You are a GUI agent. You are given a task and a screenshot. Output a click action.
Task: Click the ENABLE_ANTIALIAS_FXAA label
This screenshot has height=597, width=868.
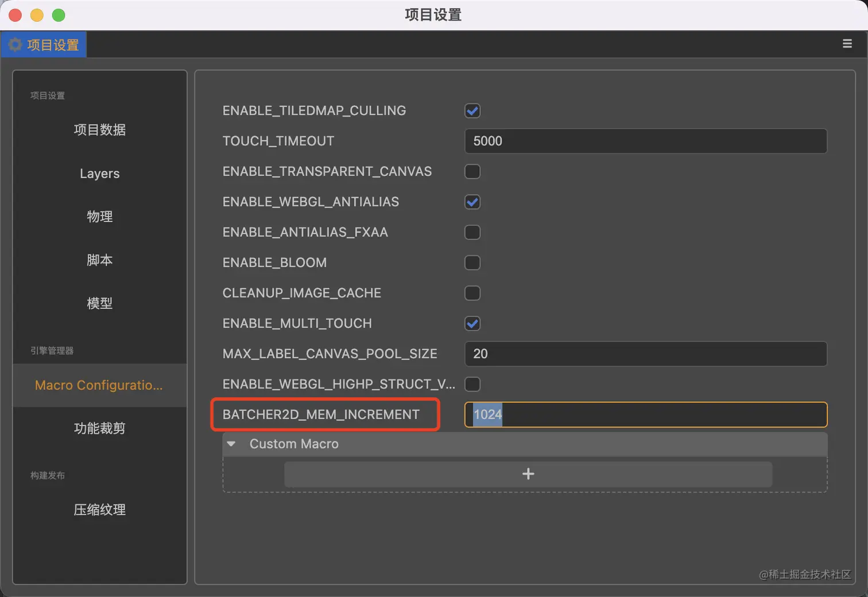click(305, 232)
